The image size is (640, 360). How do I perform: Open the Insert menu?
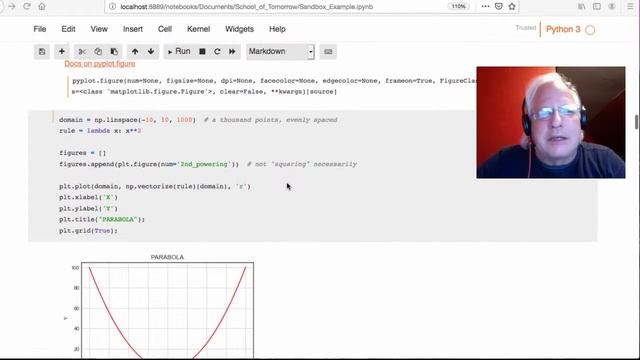(133, 29)
